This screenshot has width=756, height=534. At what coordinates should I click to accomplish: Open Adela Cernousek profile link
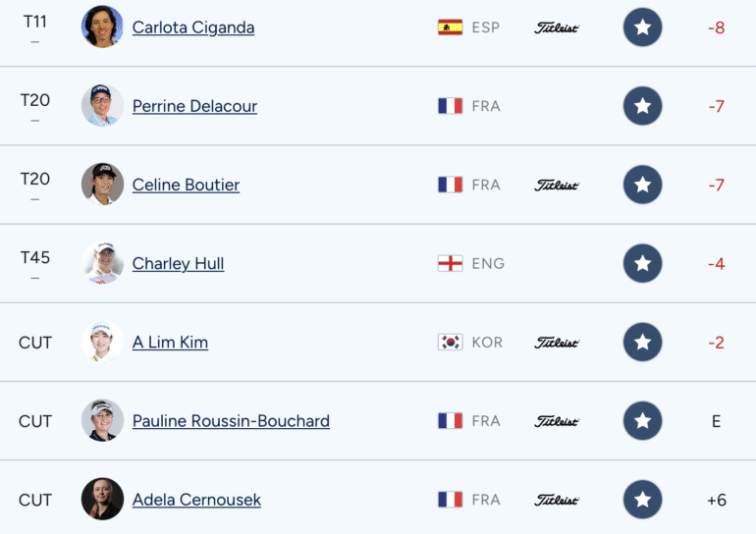click(196, 500)
